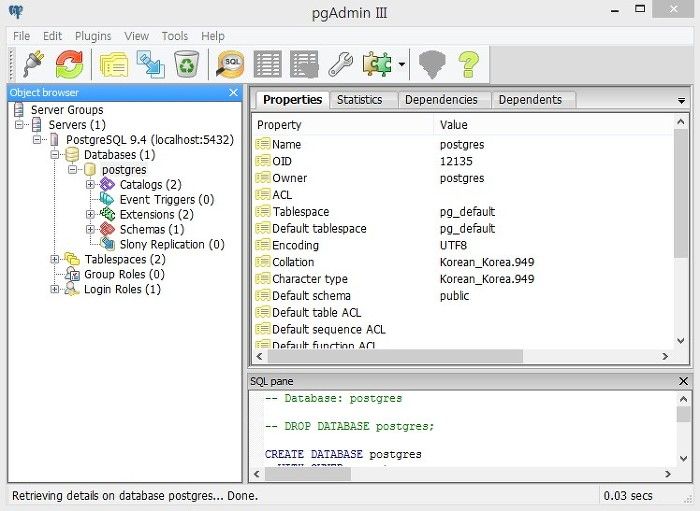
Task: Click the properties list horizontal scrollbar thumb
Action: click(395, 356)
